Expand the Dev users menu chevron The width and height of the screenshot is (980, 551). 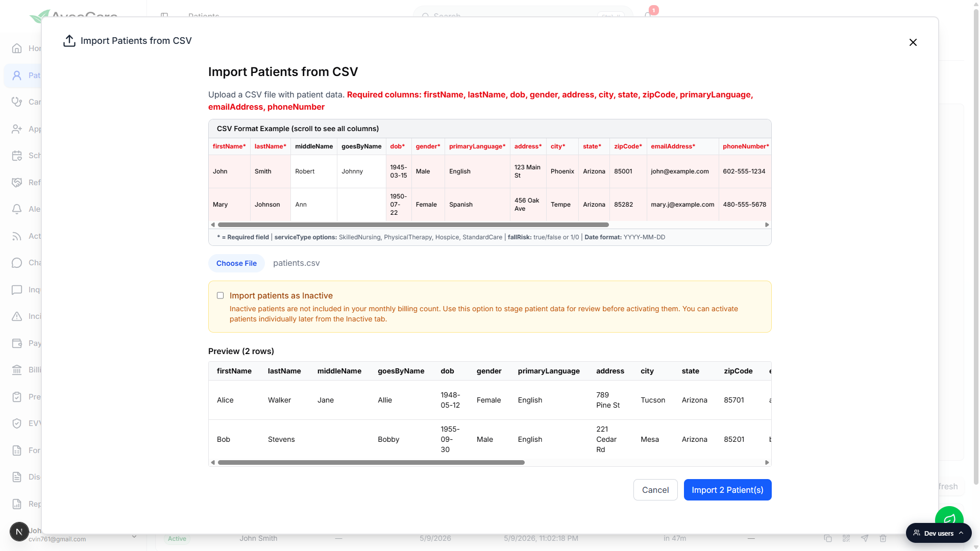point(961,533)
